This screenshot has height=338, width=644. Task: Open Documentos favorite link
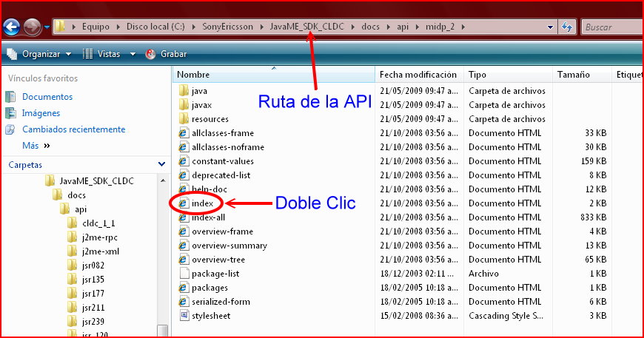(47, 97)
